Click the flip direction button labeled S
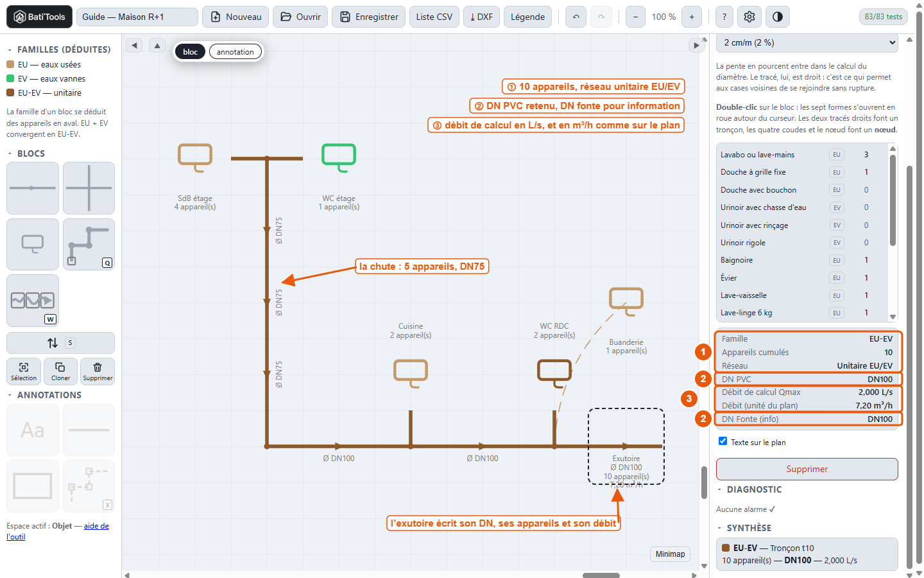This screenshot has width=924, height=578. click(x=60, y=343)
